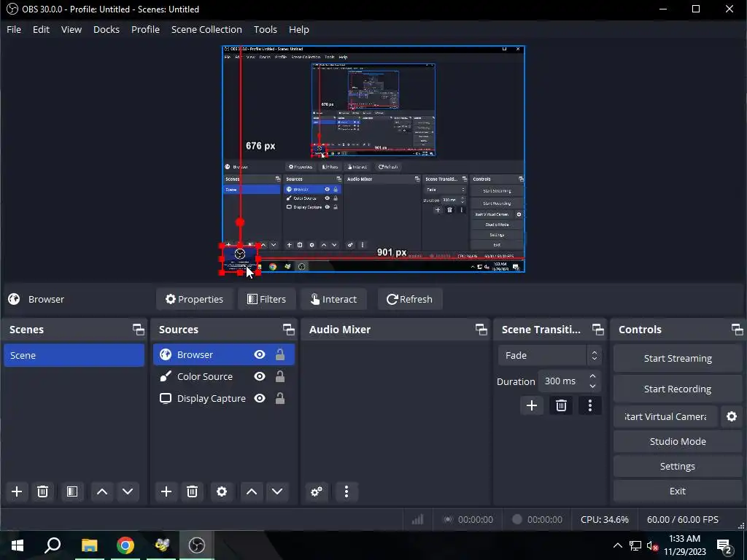Open the Tools menu

266,29
